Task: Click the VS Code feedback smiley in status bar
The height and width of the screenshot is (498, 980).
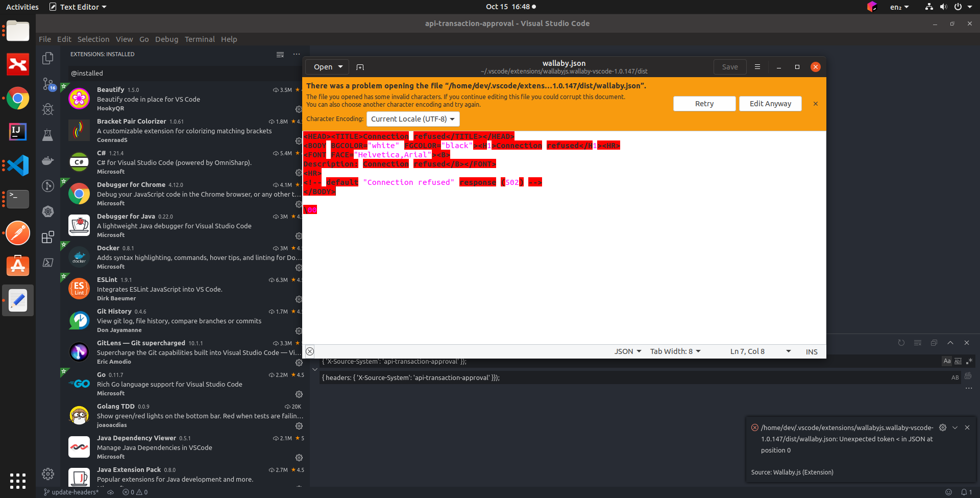Action: (x=948, y=492)
